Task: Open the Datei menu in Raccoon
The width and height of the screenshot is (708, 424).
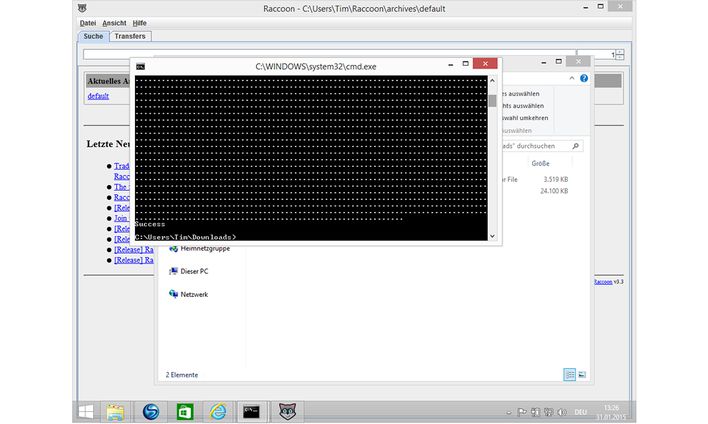Action: pyautogui.click(x=88, y=23)
